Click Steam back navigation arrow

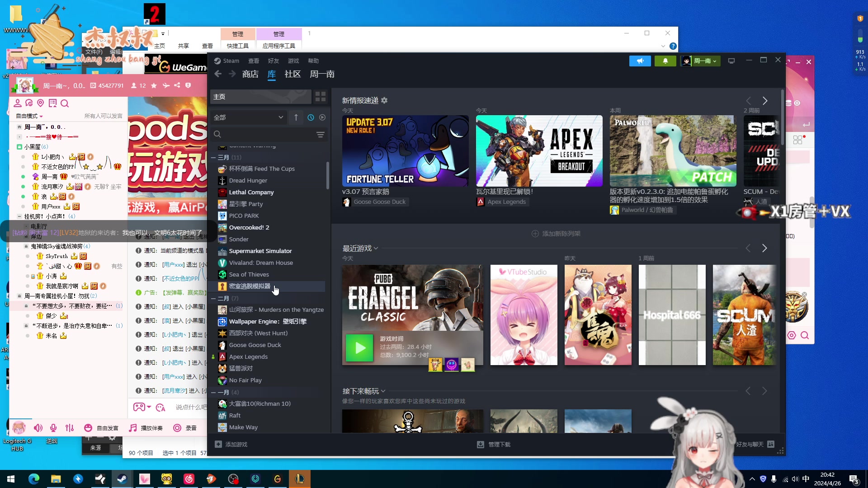[218, 74]
